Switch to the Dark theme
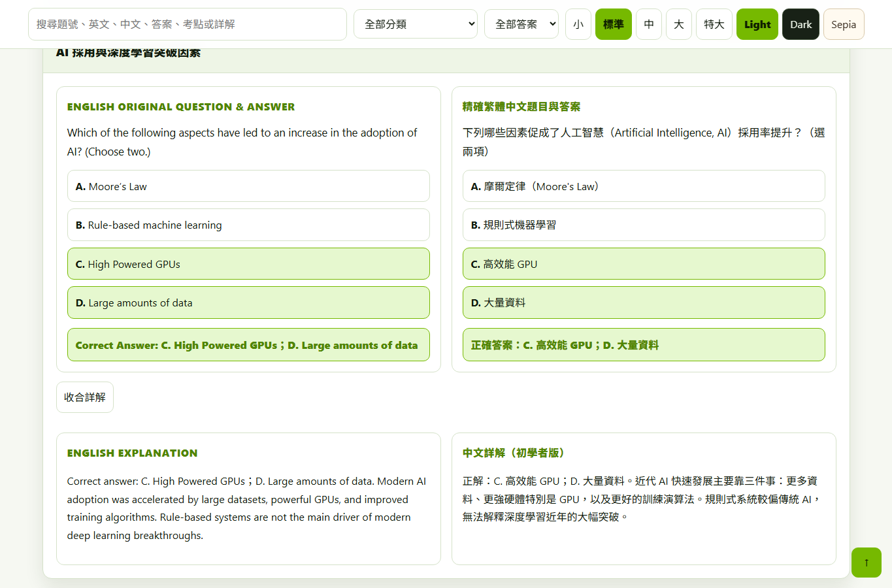Viewport: 892px width, 588px height. tap(801, 24)
